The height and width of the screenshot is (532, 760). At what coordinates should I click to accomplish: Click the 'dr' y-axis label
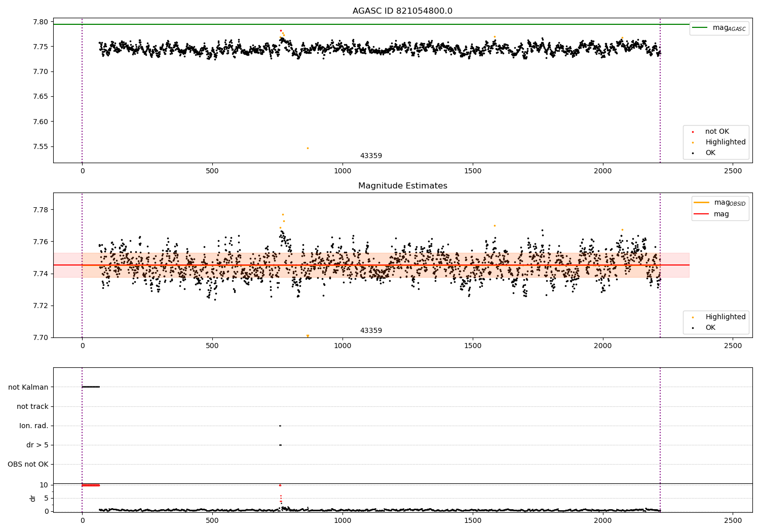[33, 498]
